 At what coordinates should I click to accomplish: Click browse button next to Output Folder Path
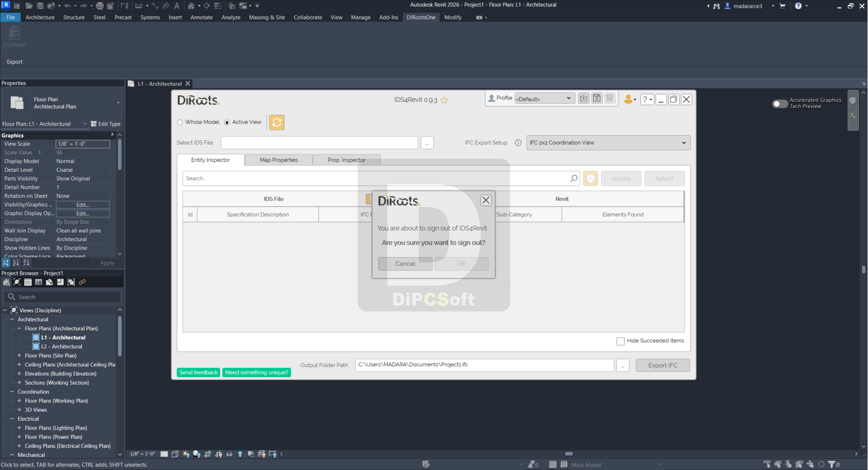coord(623,365)
